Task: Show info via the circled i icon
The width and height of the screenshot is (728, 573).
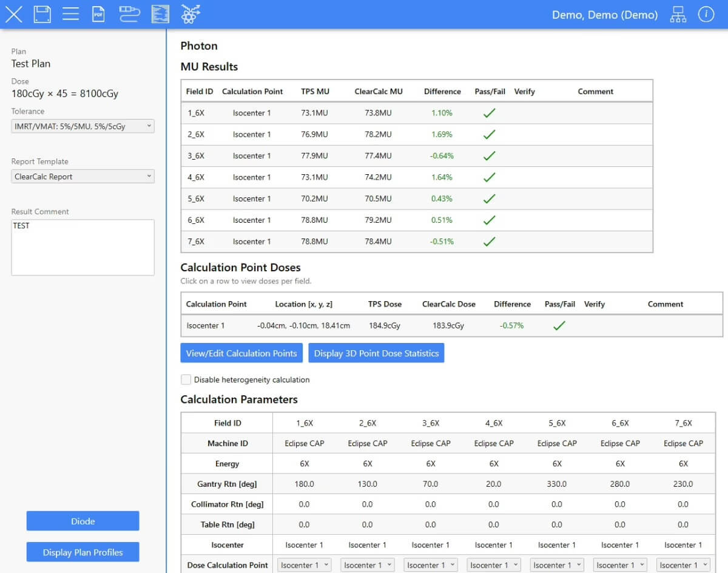Action: point(706,15)
